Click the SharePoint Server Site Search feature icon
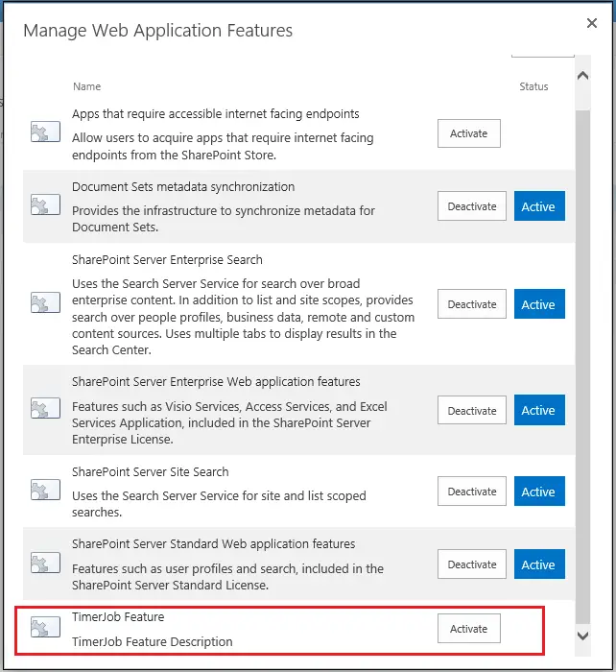This screenshot has height=672, width=616. coord(45,490)
